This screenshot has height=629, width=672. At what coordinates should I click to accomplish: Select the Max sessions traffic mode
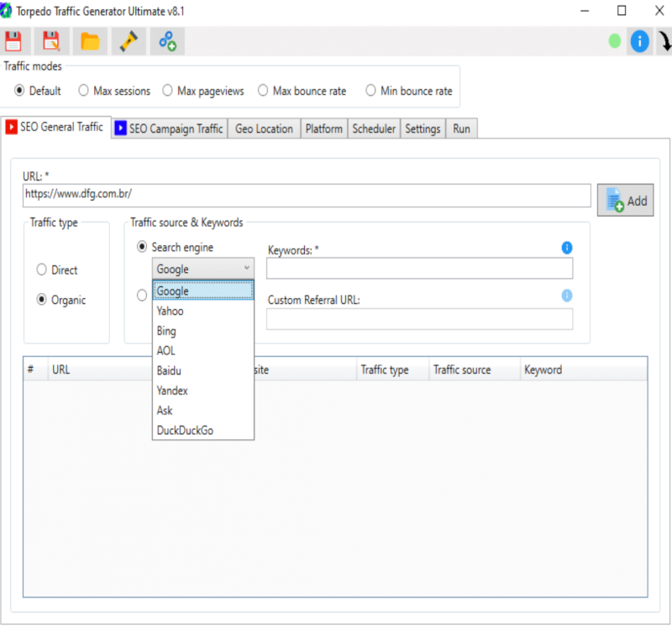[x=84, y=91]
